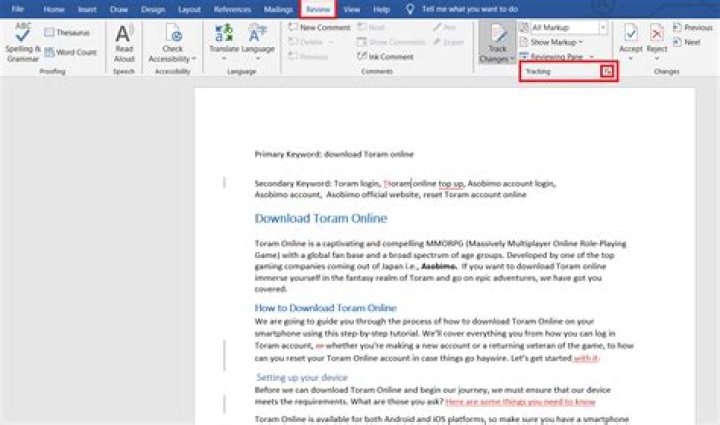This screenshot has width=720, height=425.
Task: Click change bar beside 'Secondary Keyword' line
Action: point(224,183)
